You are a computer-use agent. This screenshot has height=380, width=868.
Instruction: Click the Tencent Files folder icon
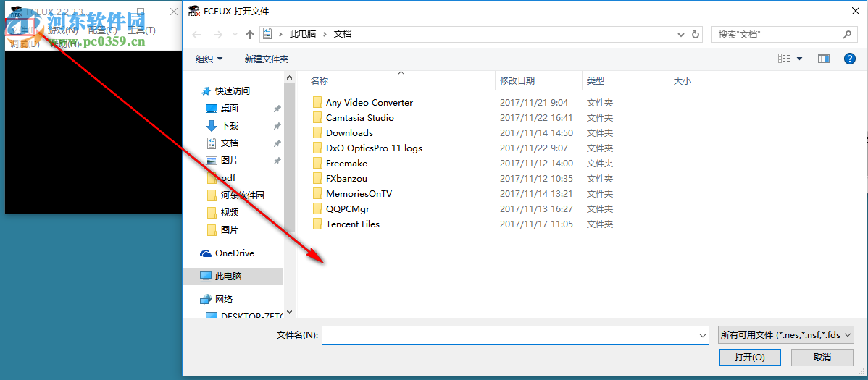317,224
